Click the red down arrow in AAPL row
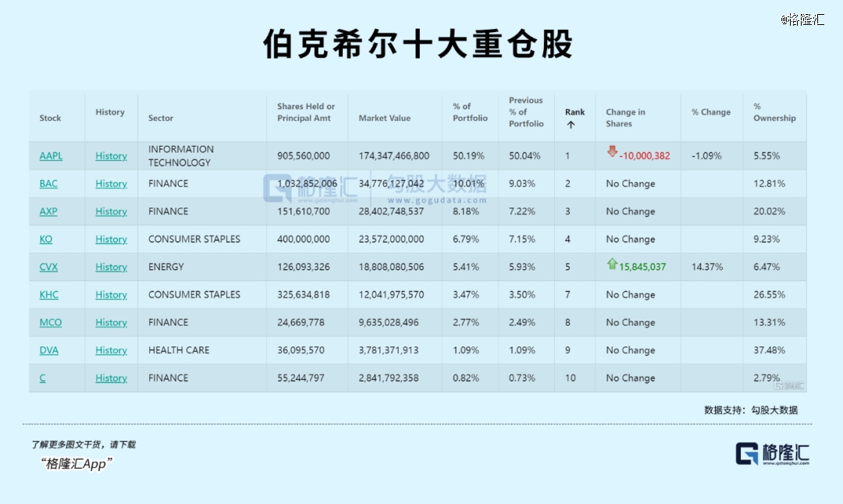Screen dimensions: 843x504 (612, 151)
